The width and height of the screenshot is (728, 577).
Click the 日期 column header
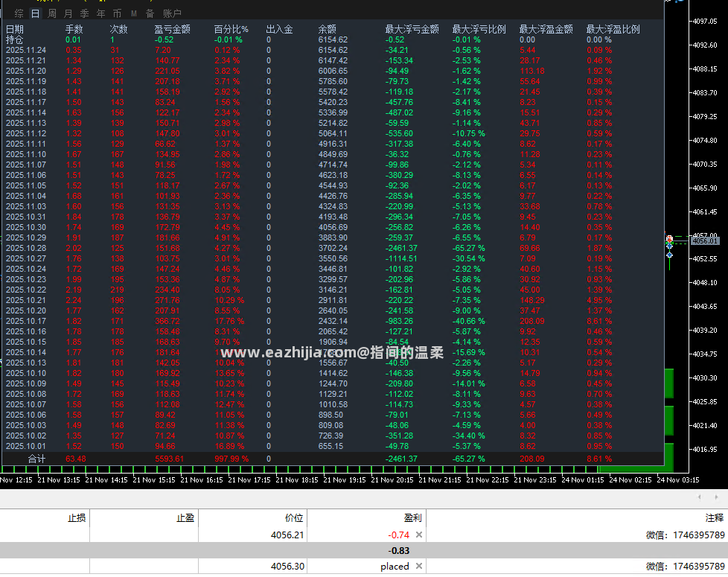[x=15, y=29]
